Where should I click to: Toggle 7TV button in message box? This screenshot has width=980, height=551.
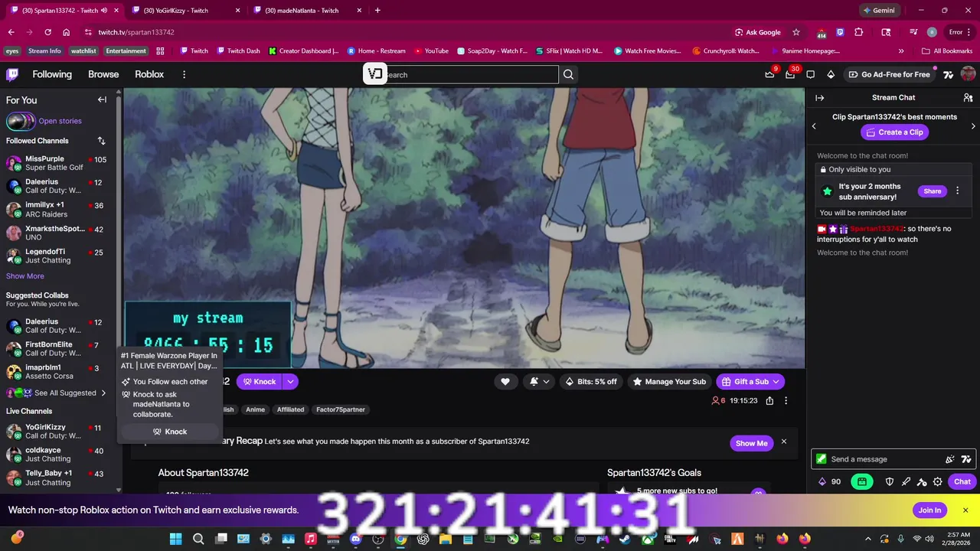[966, 459]
